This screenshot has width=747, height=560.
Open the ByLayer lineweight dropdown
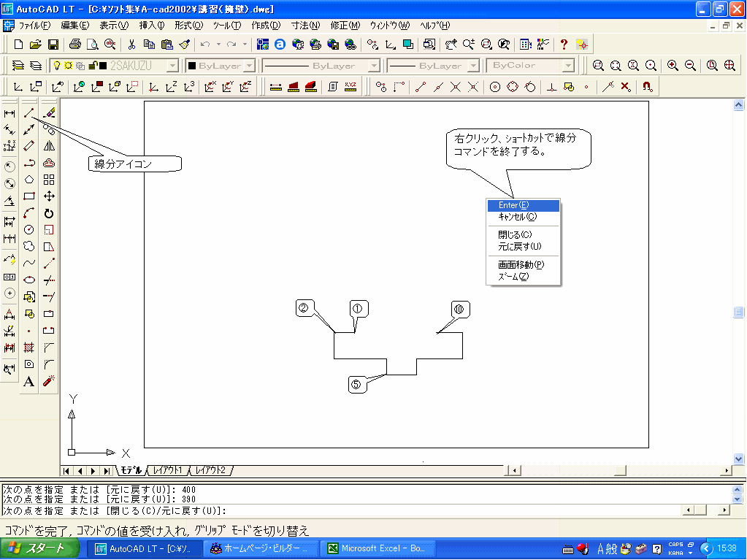point(474,66)
